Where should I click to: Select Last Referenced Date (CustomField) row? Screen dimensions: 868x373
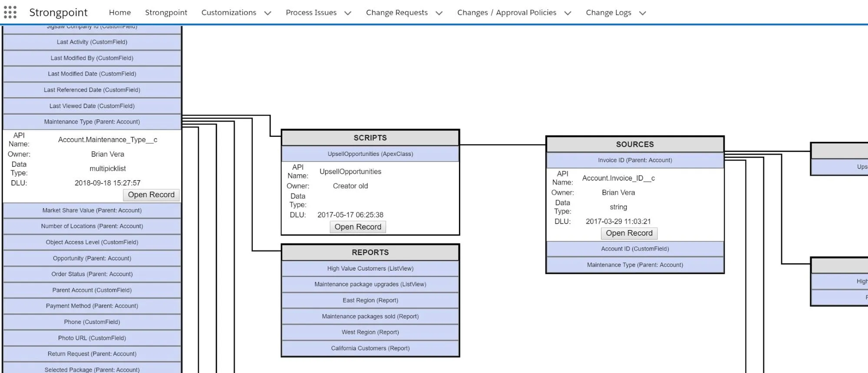click(92, 90)
